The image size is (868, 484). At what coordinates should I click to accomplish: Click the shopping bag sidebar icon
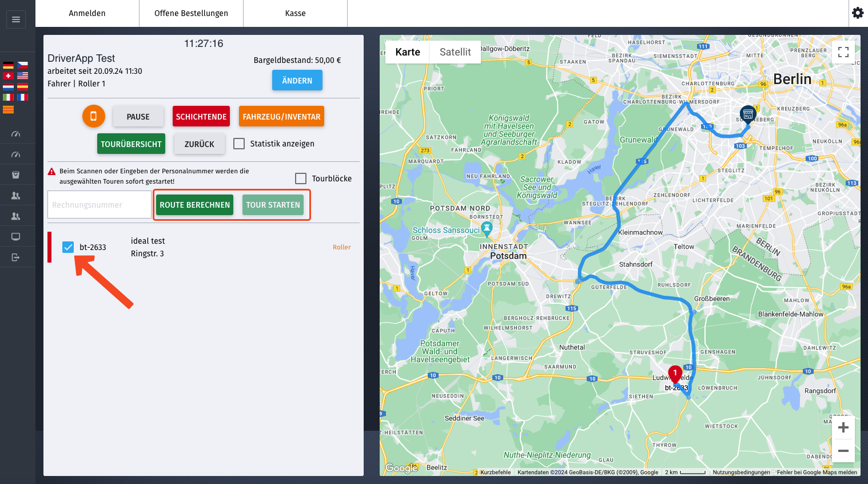click(x=16, y=175)
